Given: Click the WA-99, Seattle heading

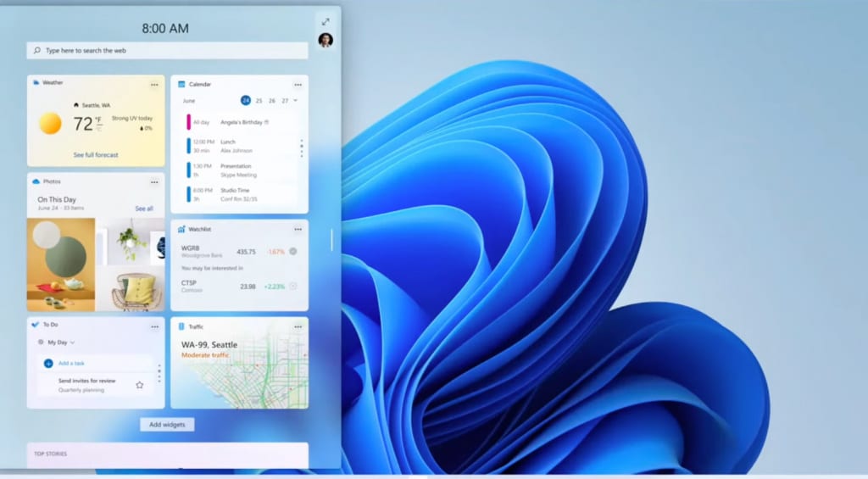Looking at the screenshot, I should [209, 344].
